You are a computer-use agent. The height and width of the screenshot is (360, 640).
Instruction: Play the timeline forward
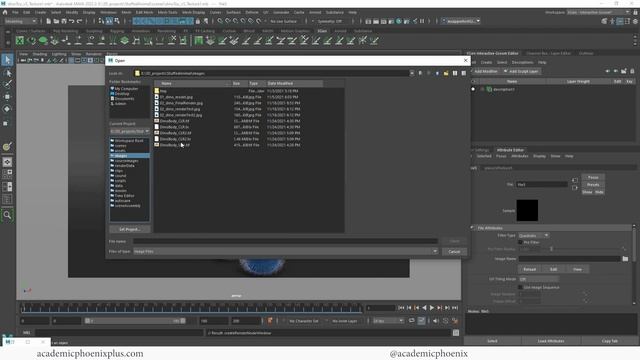[x=432, y=308]
